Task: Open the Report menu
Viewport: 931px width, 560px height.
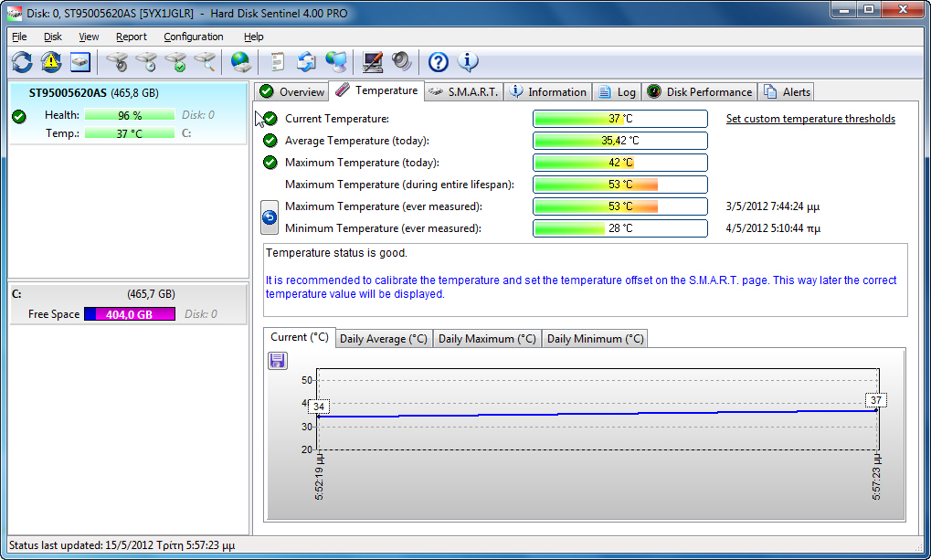Action: coord(132,37)
